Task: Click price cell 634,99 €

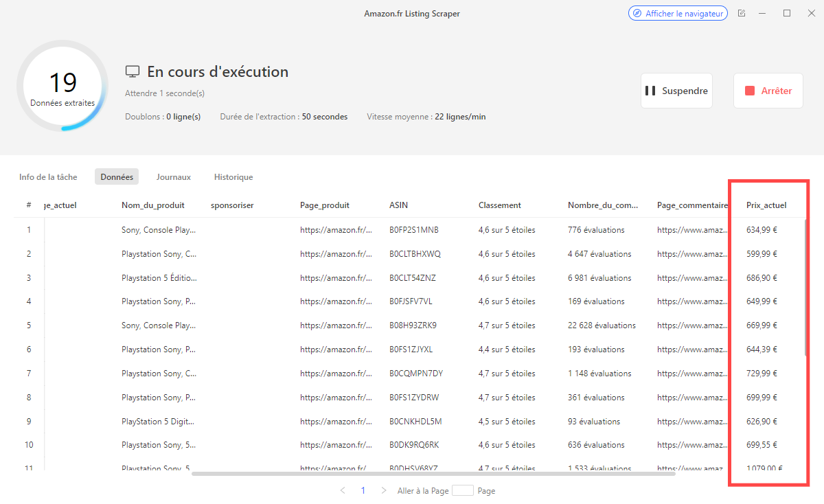Action: coord(762,230)
